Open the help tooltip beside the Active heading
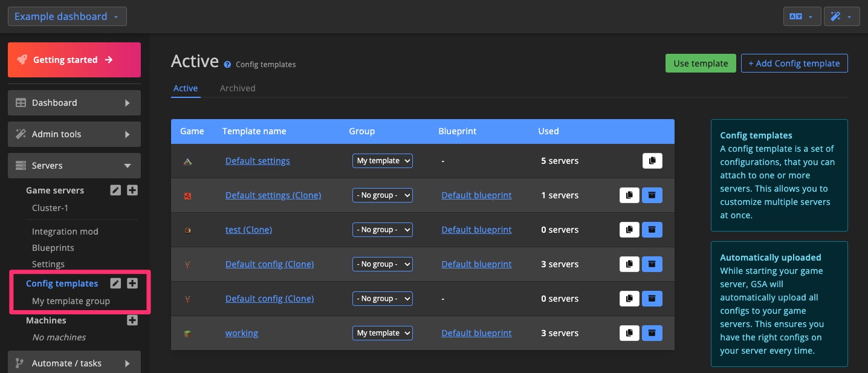 [x=227, y=63]
